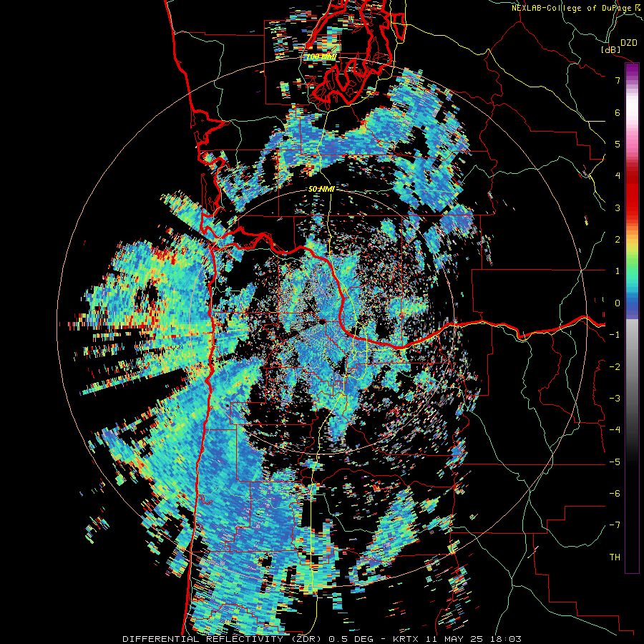Click the -7 tick label on color scale
The width and height of the screenshot is (644, 644).
tap(615, 525)
